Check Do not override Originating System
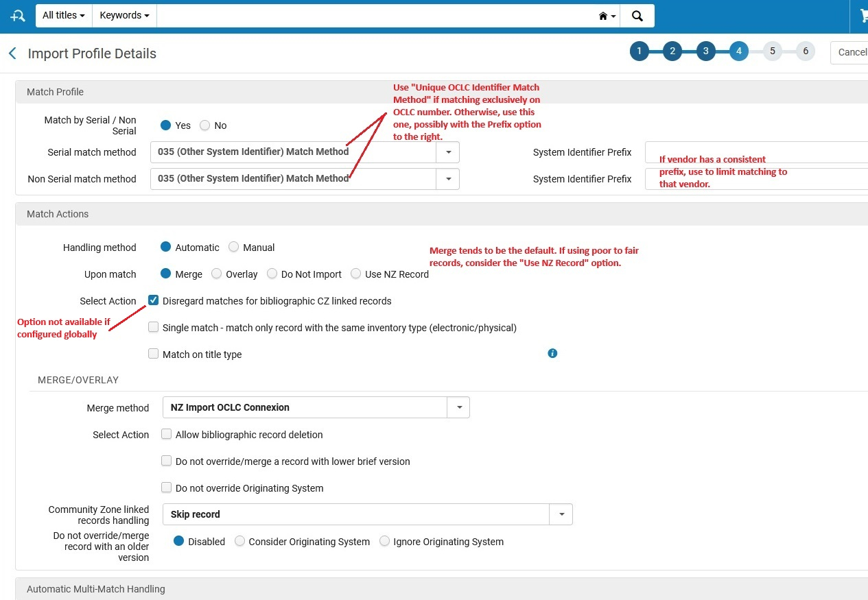The height and width of the screenshot is (600, 868). point(166,488)
